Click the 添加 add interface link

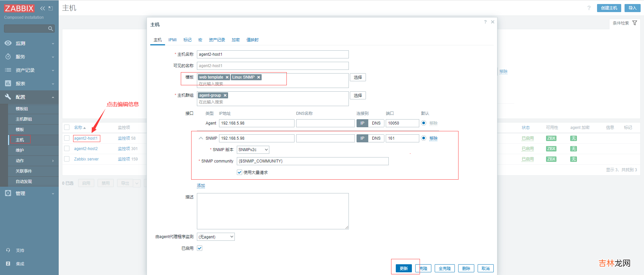[x=201, y=186]
